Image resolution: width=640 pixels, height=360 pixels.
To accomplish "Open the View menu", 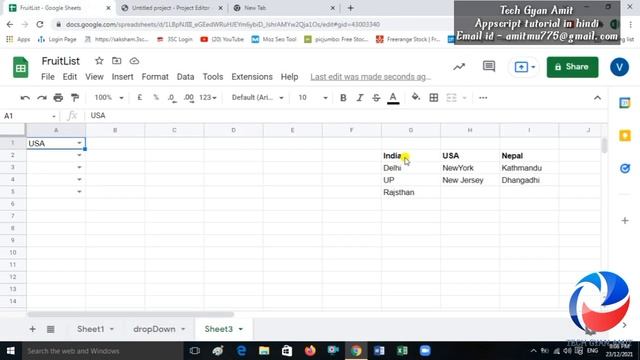I will click(94, 77).
